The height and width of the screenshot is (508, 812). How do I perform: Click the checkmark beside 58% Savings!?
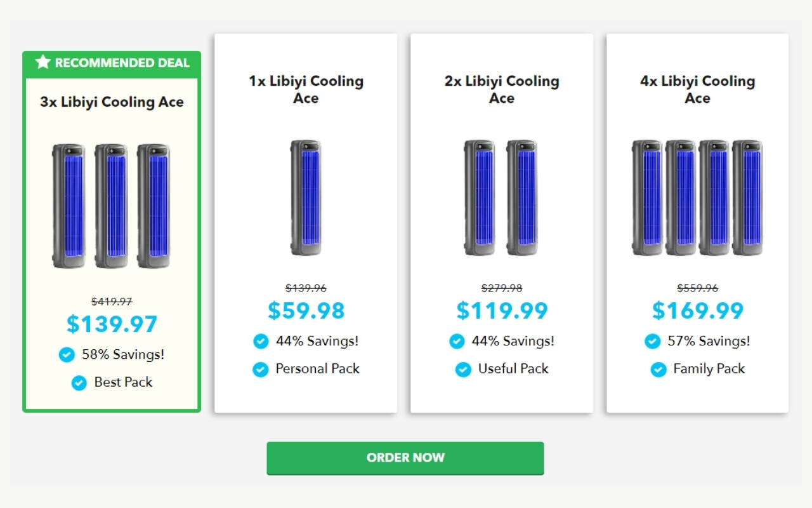pos(67,355)
